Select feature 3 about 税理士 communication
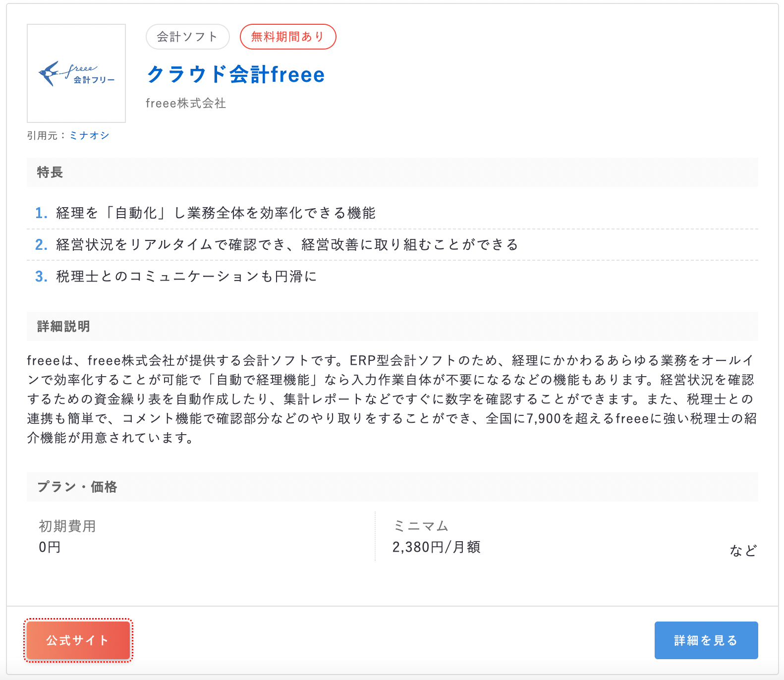Image resolution: width=784 pixels, height=680 pixels. coord(186,276)
